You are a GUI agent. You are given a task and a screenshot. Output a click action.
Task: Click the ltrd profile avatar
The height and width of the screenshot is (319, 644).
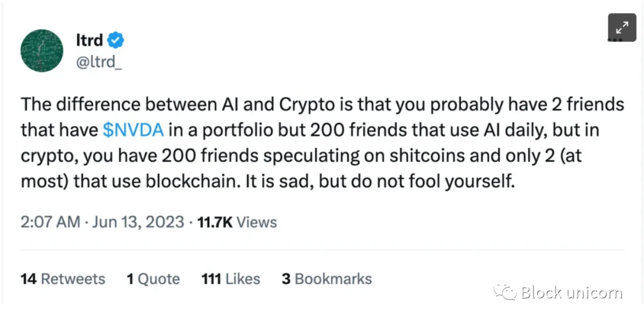pos(42,51)
